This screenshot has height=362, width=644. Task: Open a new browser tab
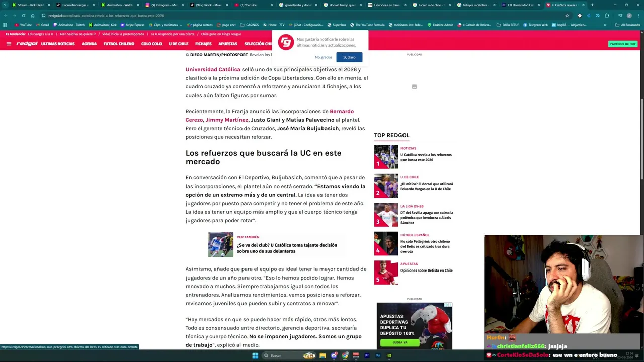coord(592,5)
